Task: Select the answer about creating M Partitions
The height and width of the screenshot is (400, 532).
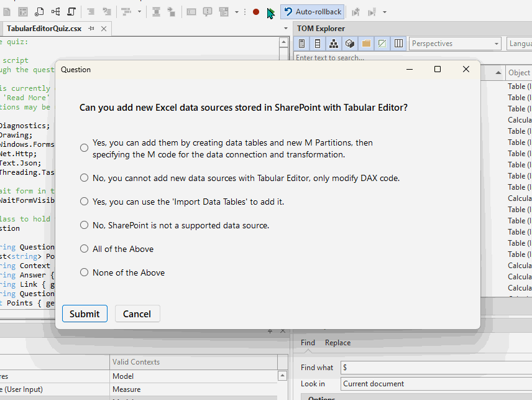Action: pos(84,147)
